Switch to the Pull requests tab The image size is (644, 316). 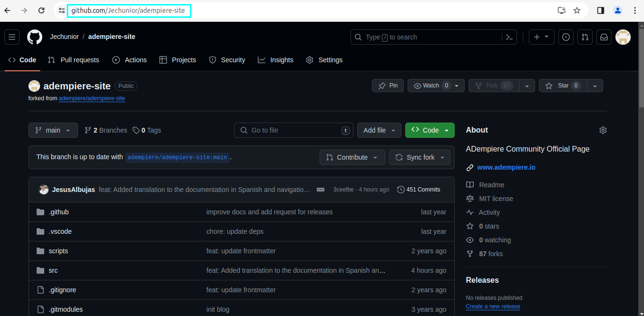[x=74, y=60]
